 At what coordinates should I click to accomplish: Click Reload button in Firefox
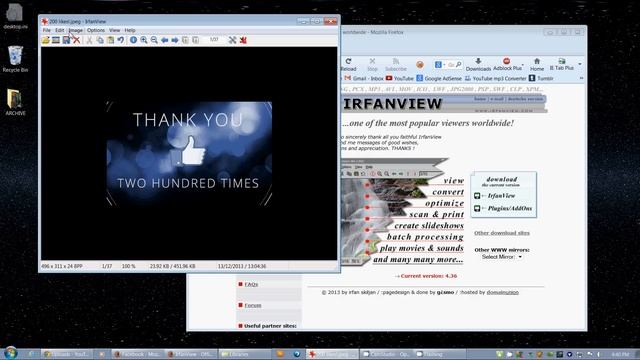348,64
